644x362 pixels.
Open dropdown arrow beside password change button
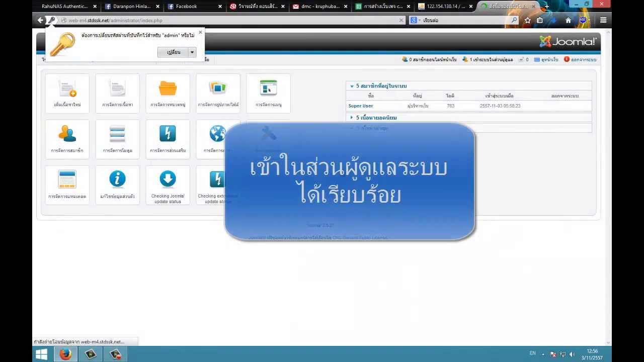click(x=192, y=52)
